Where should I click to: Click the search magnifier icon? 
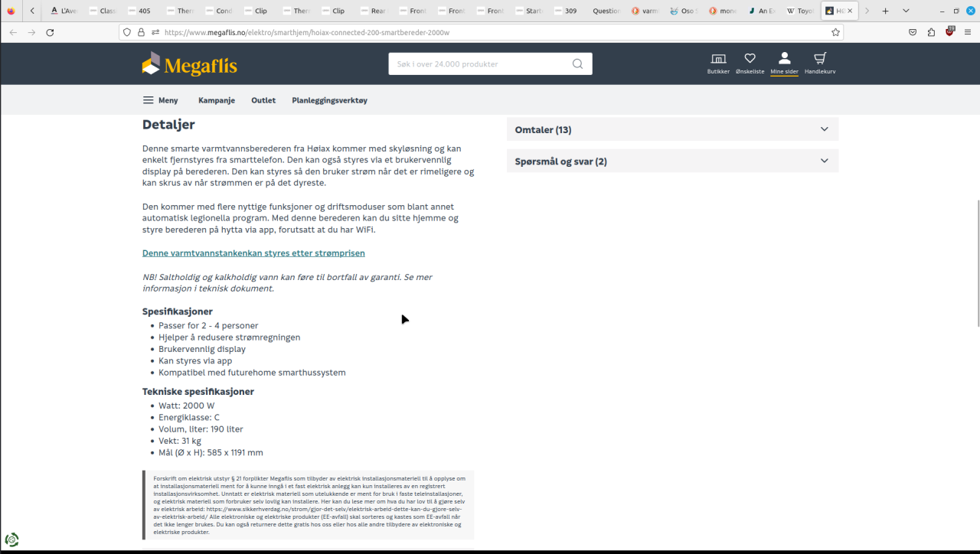tap(577, 64)
